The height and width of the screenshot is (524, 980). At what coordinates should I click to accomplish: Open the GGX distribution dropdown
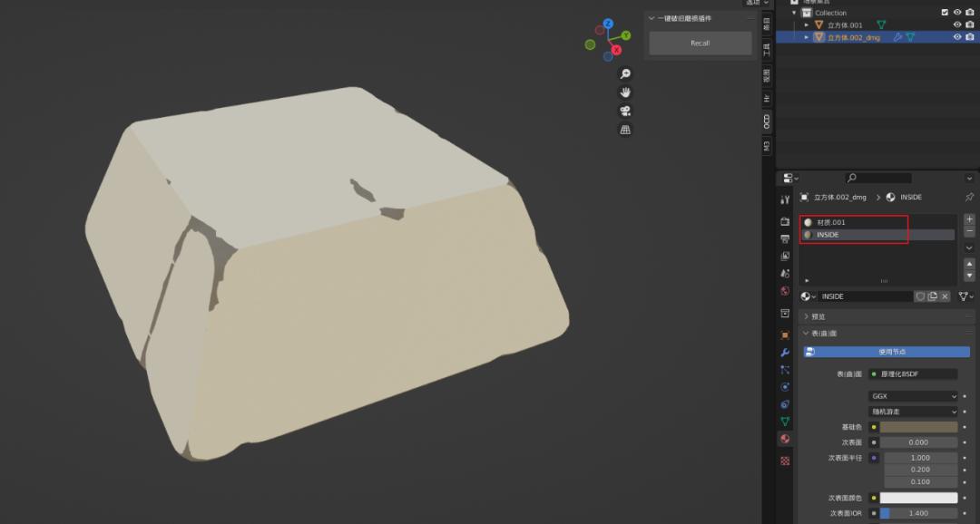(913, 396)
